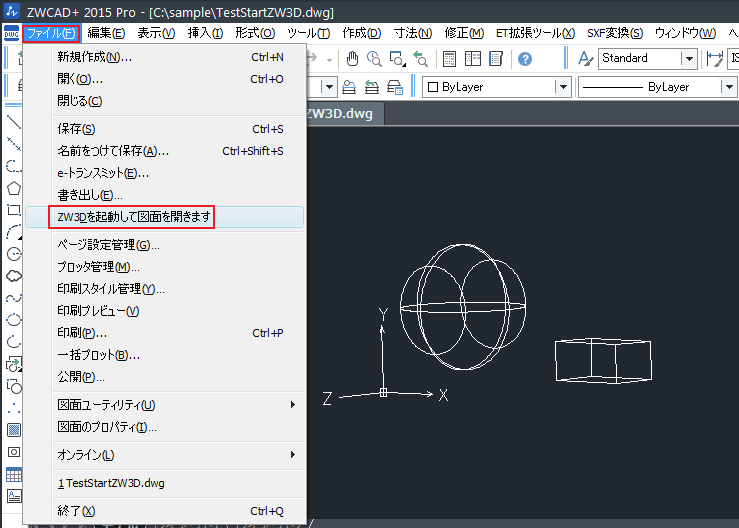The height and width of the screenshot is (528, 739).
Task: Open the ツール(T) menu
Action: tap(308, 33)
